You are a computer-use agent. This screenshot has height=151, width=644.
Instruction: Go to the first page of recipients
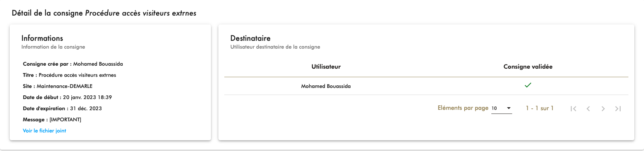pyautogui.click(x=573, y=109)
